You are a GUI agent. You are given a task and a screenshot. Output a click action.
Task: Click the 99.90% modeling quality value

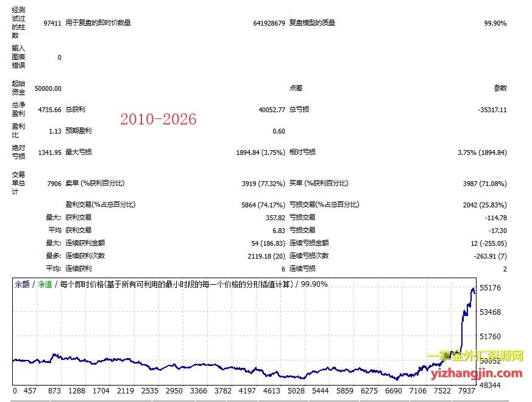coord(495,23)
